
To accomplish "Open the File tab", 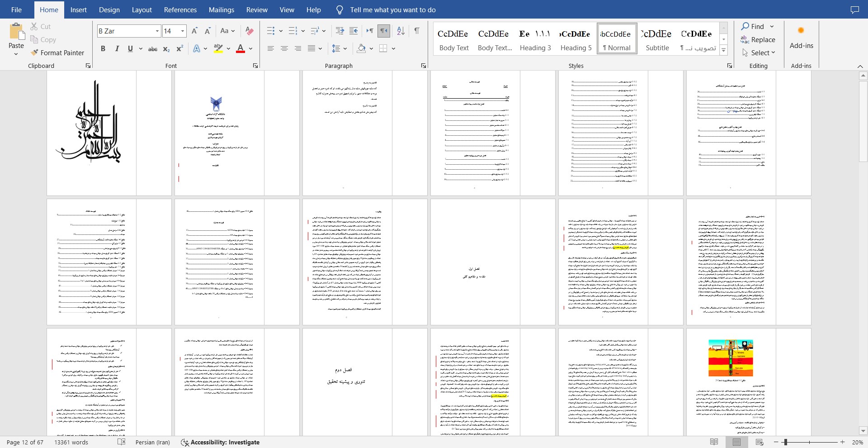I will tap(16, 10).
